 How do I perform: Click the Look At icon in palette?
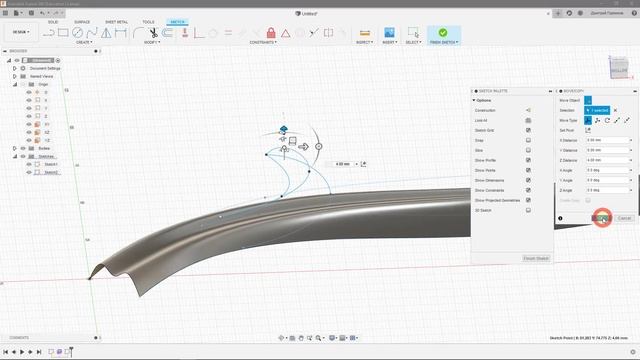coord(528,120)
